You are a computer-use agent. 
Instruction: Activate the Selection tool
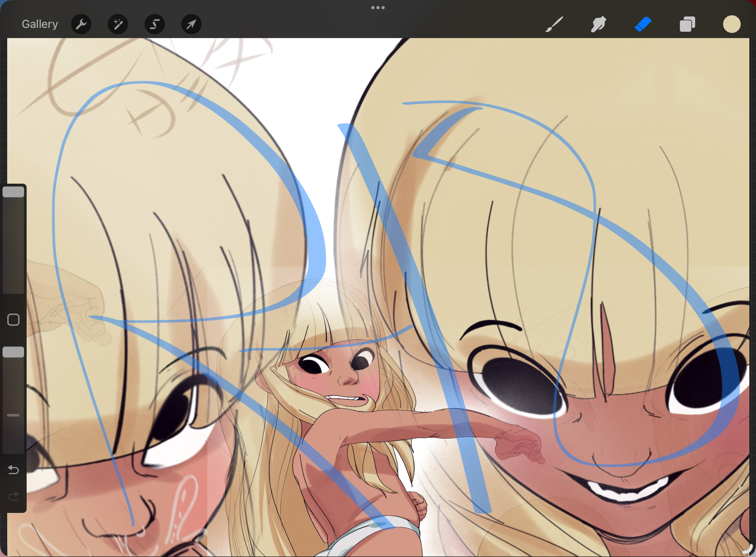point(155,24)
